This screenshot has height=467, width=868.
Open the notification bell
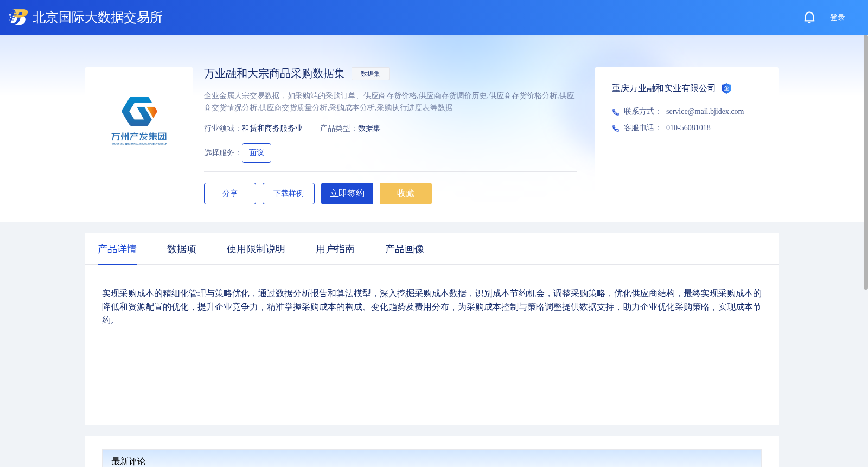pos(809,17)
